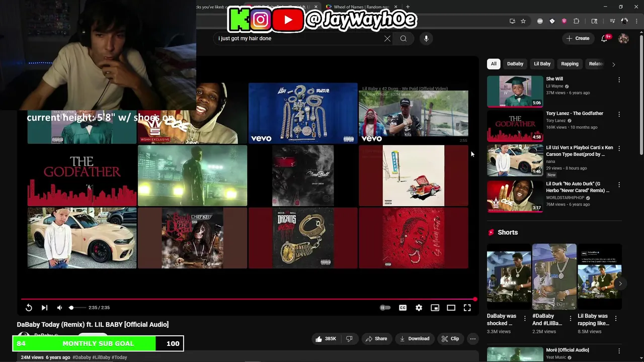This screenshot has width=644, height=362.
Task: Seek on the red video progress bar
Action: click(249, 299)
